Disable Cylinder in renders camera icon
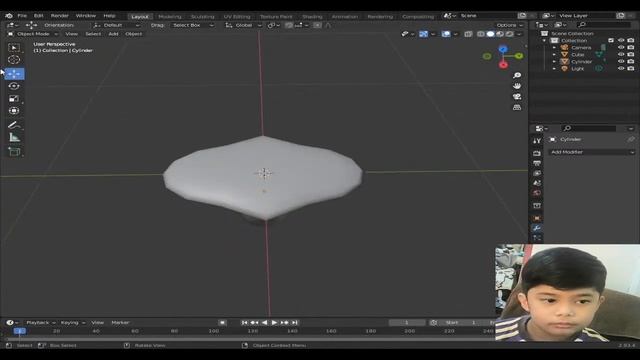 631,61
